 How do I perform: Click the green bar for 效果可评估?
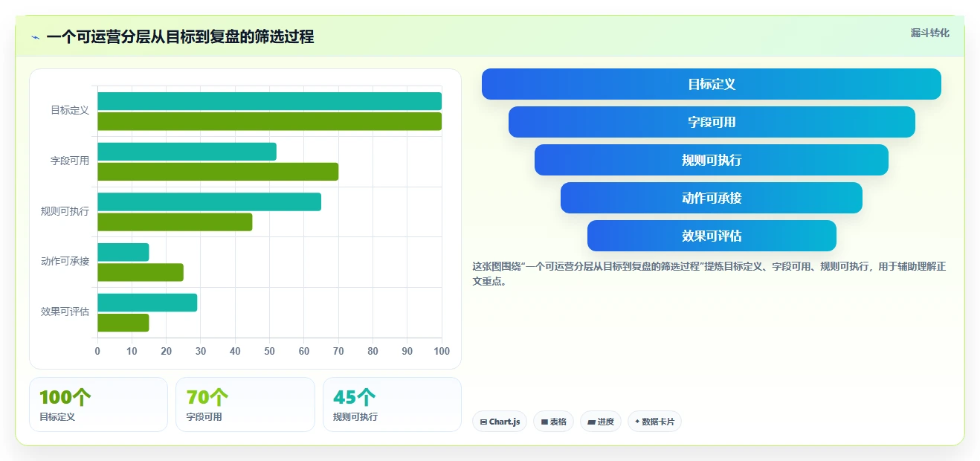pos(123,323)
